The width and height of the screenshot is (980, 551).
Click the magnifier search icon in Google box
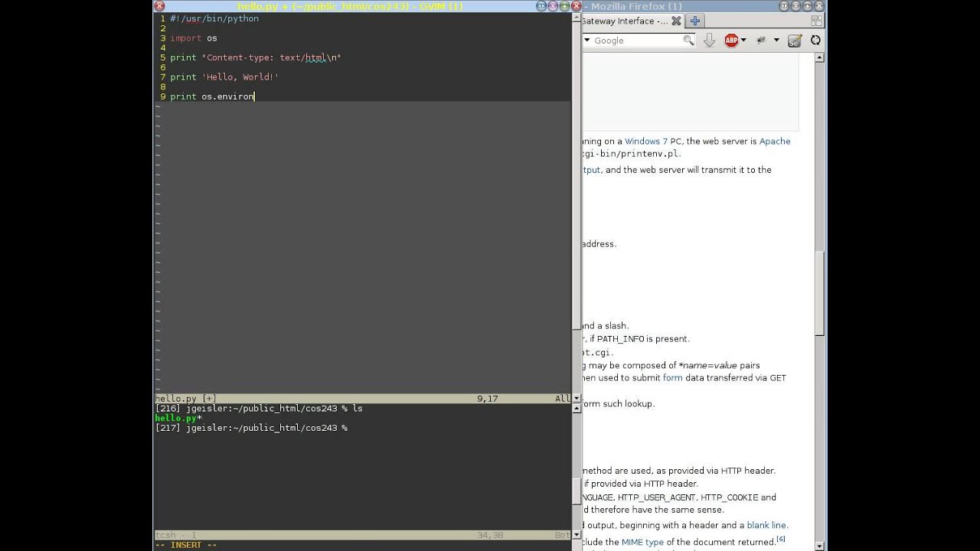pos(689,41)
